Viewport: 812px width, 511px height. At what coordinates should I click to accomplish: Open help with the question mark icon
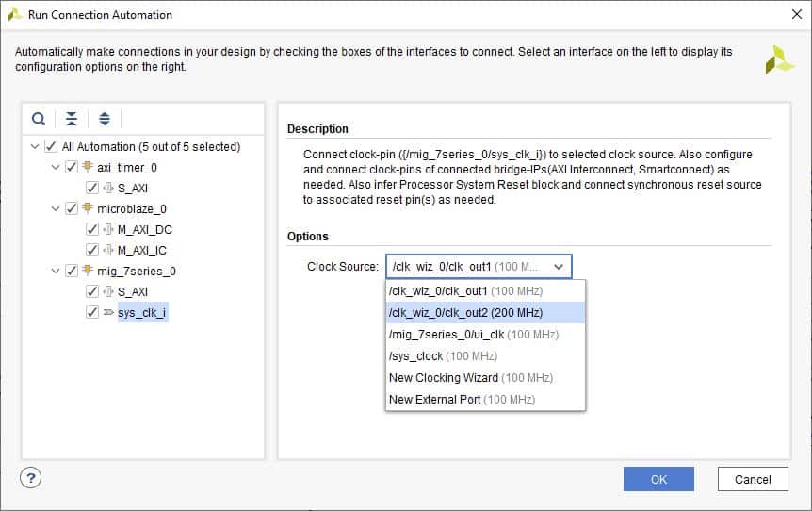pos(30,477)
